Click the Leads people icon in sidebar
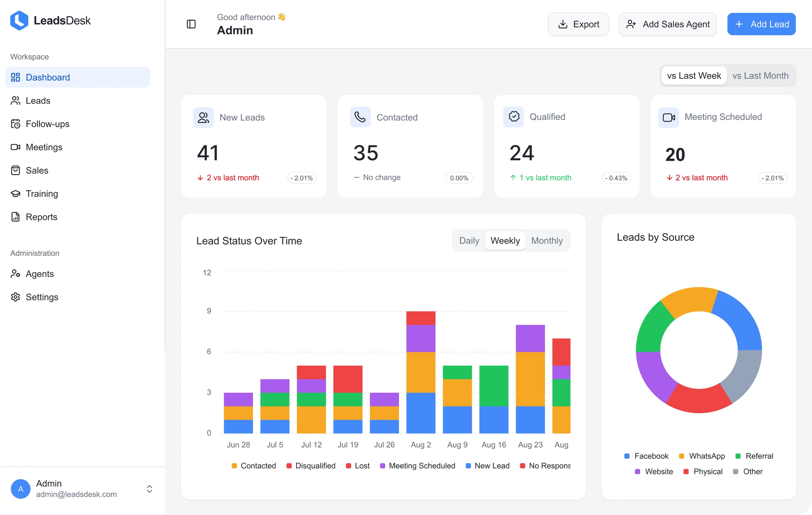The height and width of the screenshot is (515, 812). click(x=16, y=100)
